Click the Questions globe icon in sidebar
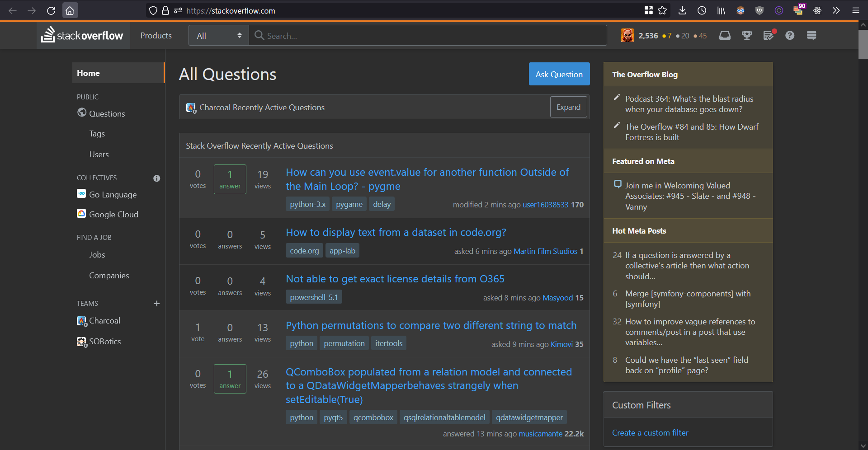 (82, 112)
